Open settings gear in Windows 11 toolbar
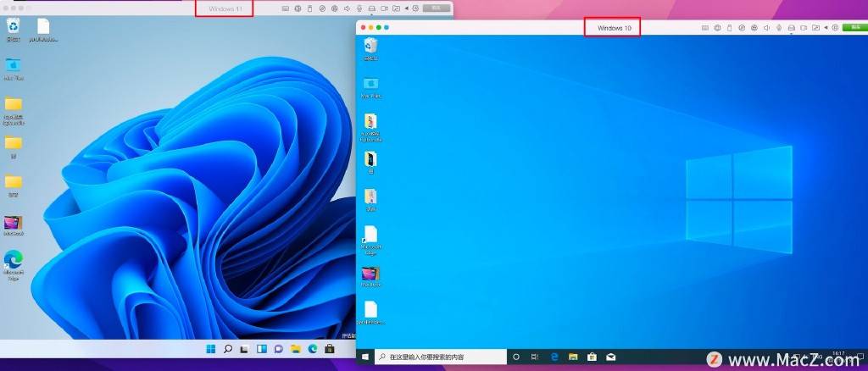Screen dimensions: 868x371 pos(415,8)
